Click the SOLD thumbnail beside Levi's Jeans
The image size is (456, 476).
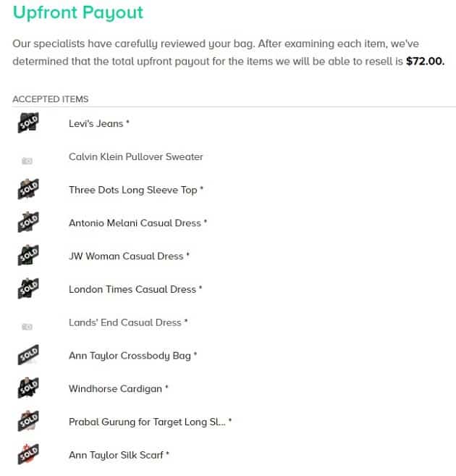(28, 122)
